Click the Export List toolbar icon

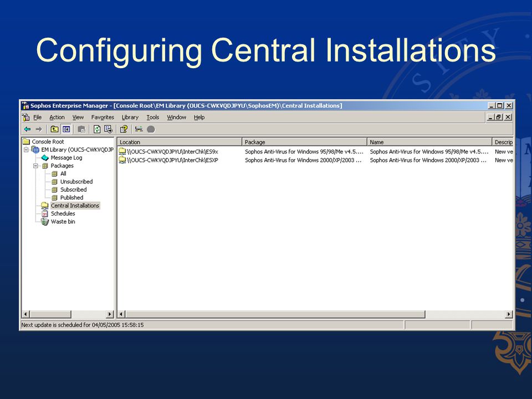tap(108, 129)
